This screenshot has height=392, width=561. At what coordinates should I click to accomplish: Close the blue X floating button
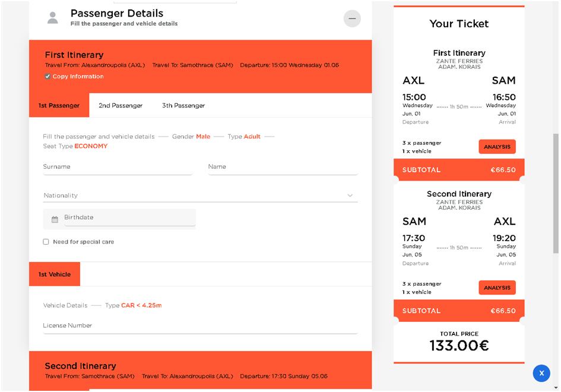pyautogui.click(x=541, y=373)
